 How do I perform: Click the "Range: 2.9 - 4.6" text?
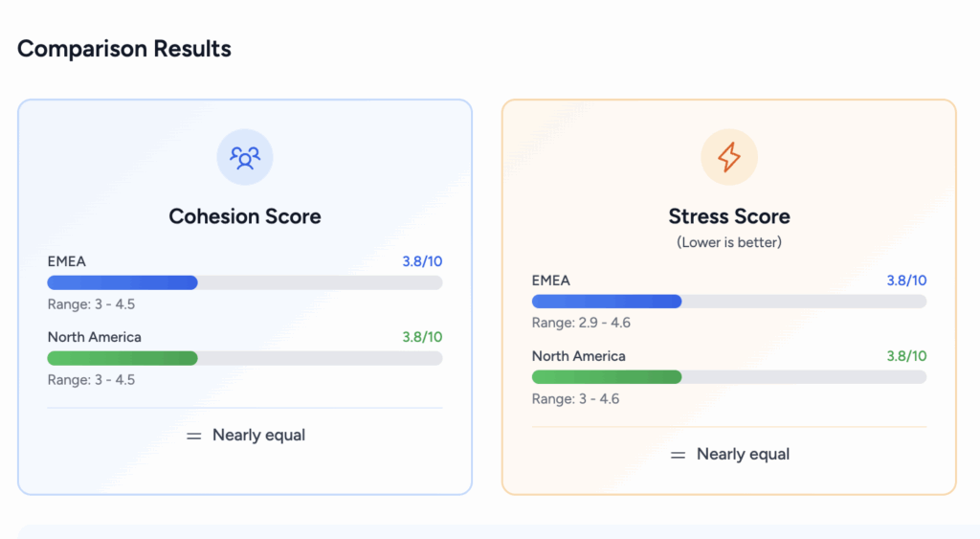point(581,323)
